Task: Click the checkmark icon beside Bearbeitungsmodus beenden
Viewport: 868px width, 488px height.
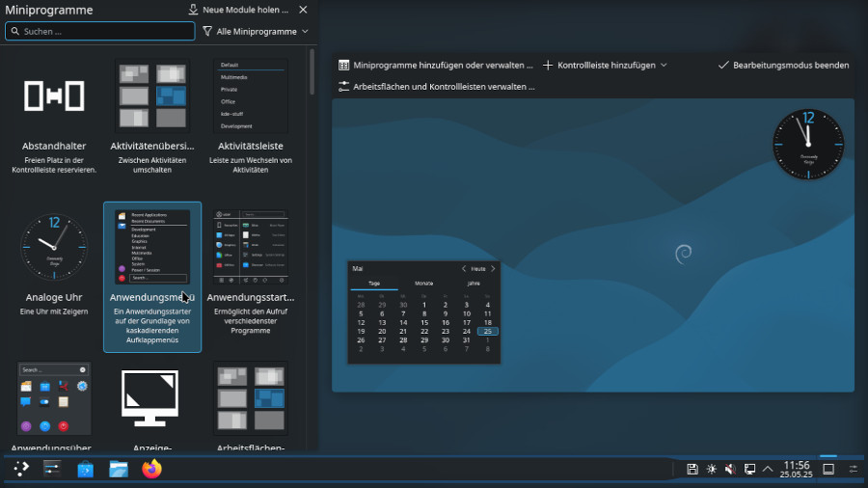Action: [723, 66]
